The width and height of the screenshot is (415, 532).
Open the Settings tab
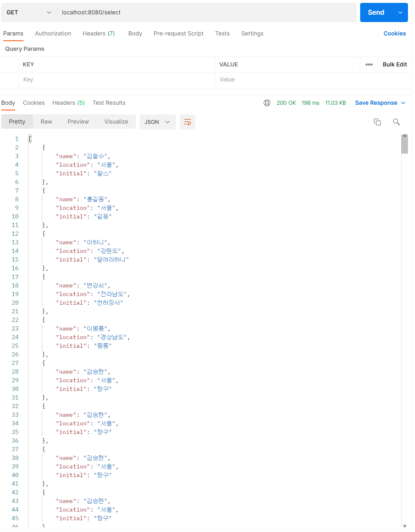pyautogui.click(x=252, y=34)
